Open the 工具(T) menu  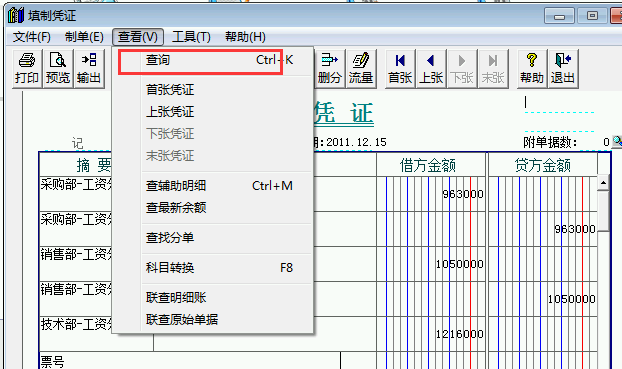pyautogui.click(x=191, y=37)
